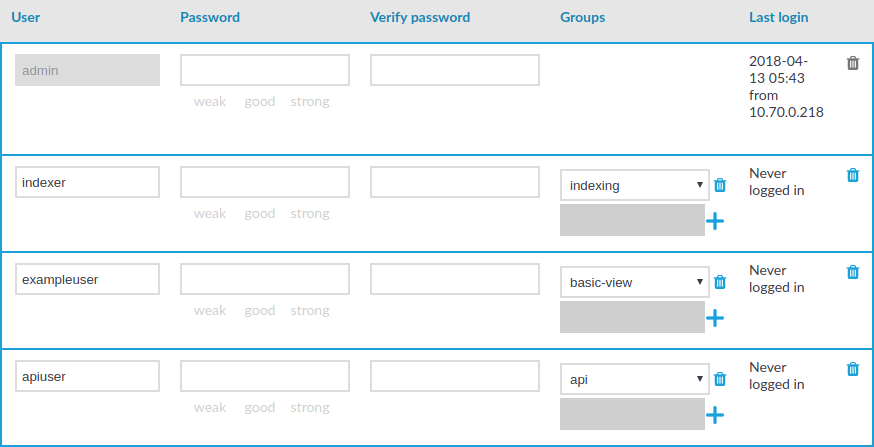Add a new group to indexer
This screenshot has width=874, height=447.
715,221
